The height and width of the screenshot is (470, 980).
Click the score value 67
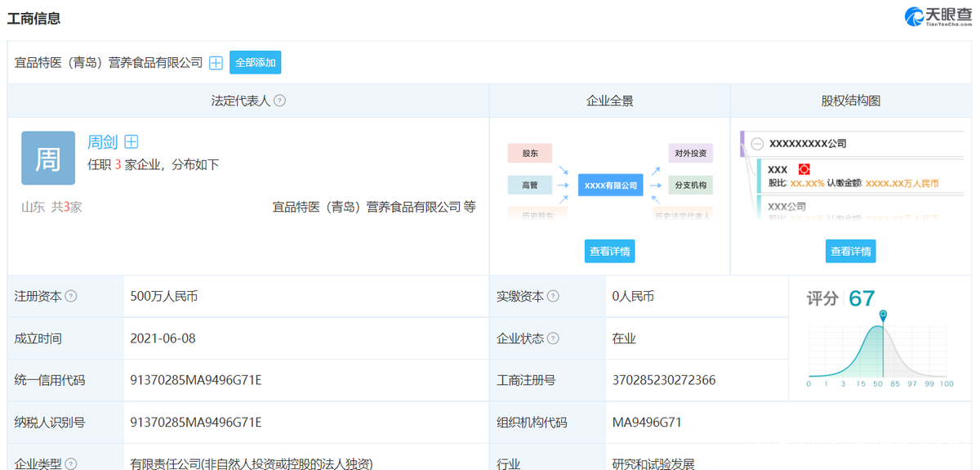pyautogui.click(x=862, y=298)
